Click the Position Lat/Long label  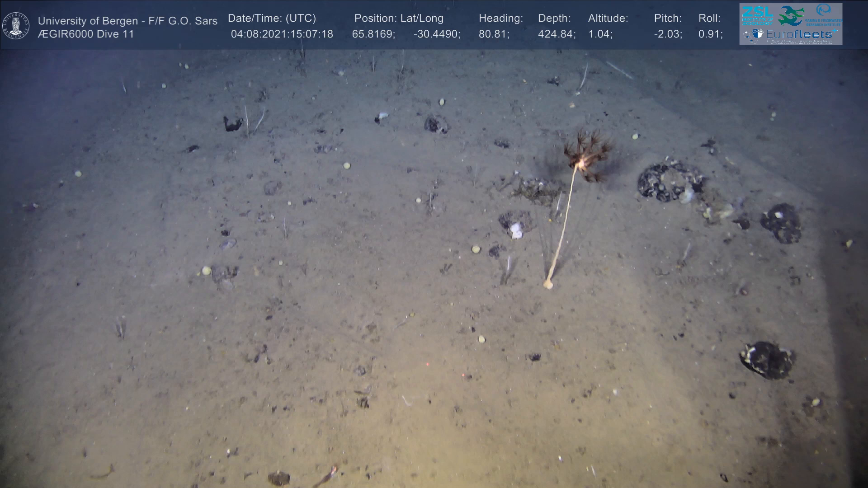click(399, 19)
